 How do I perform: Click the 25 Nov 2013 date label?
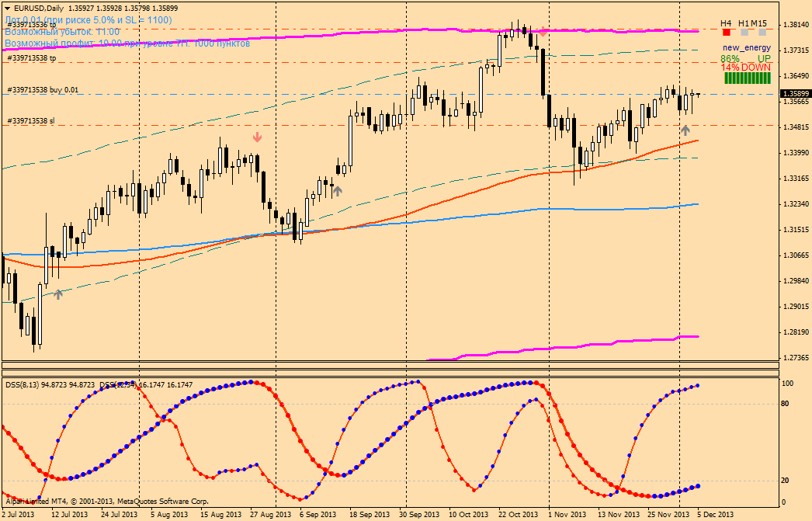pyautogui.click(x=668, y=514)
